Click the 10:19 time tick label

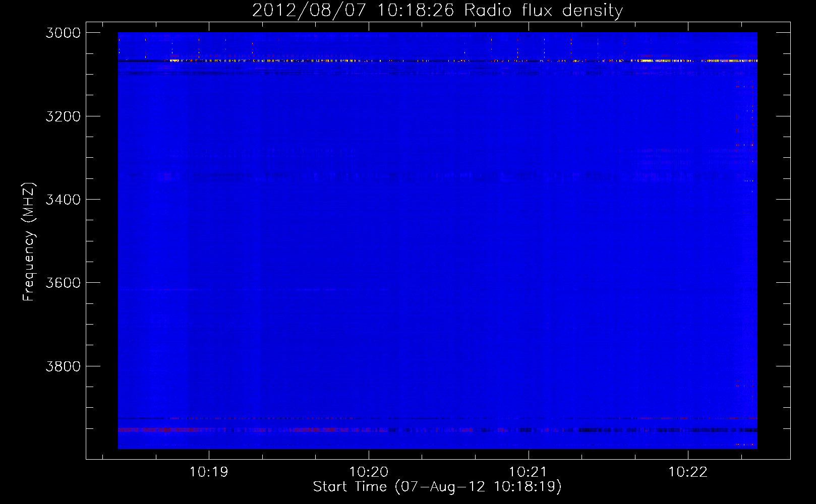[x=209, y=472]
